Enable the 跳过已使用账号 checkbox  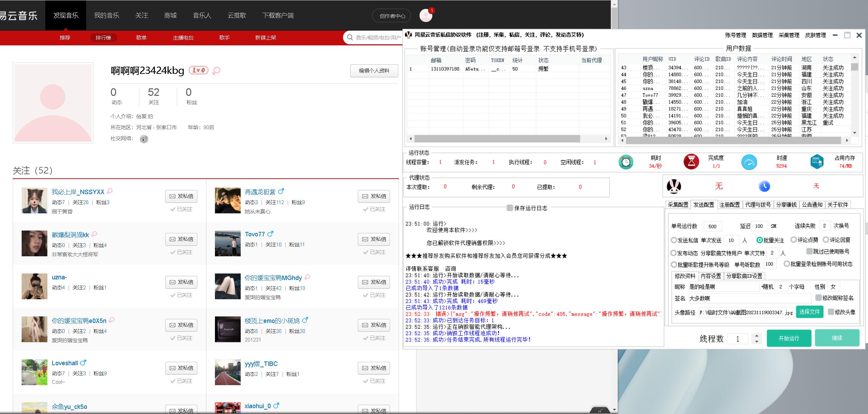[x=809, y=251]
